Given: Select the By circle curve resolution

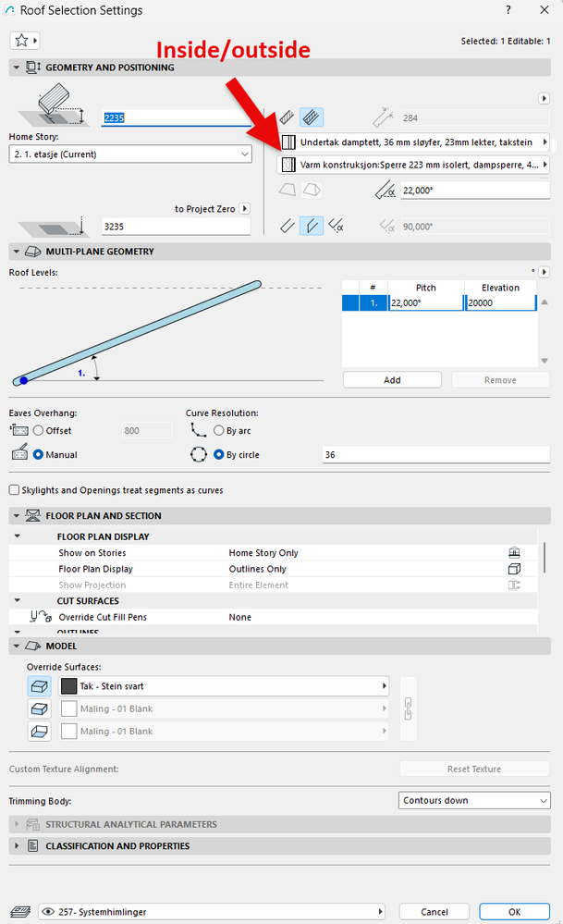Looking at the screenshot, I should [x=218, y=454].
